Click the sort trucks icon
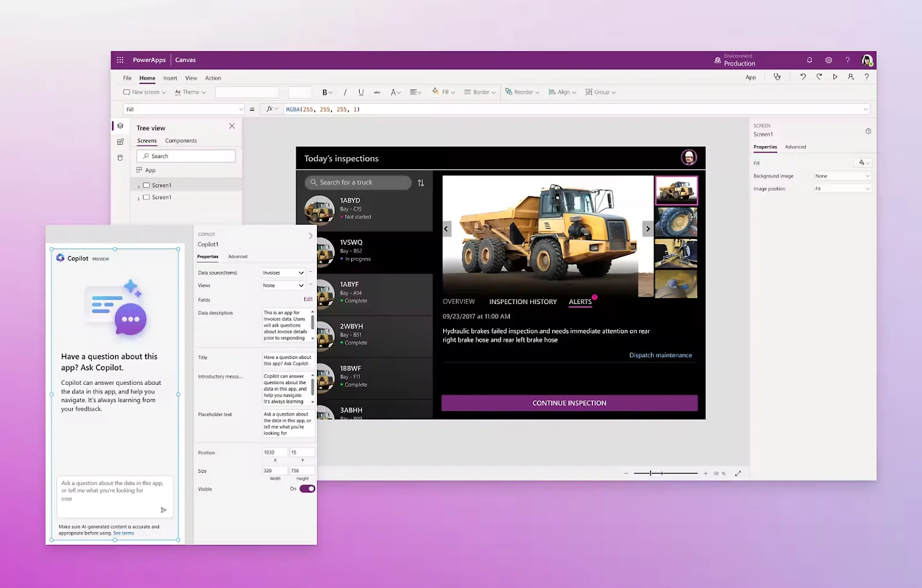Viewport: 922px width, 588px height. pos(421,183)
